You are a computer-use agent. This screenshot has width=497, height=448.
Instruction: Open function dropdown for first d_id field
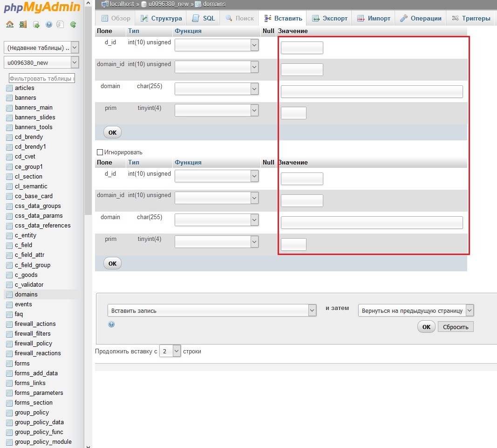217,45
